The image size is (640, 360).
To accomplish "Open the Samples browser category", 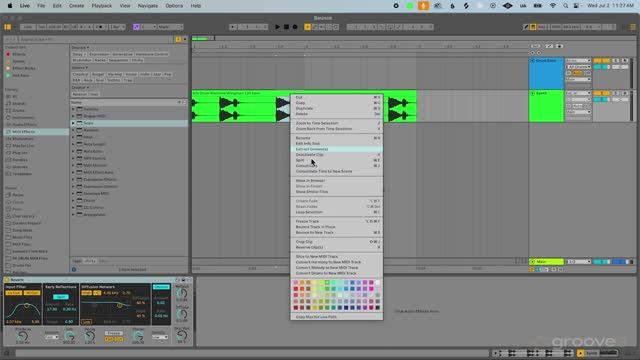I will [20, 160].
